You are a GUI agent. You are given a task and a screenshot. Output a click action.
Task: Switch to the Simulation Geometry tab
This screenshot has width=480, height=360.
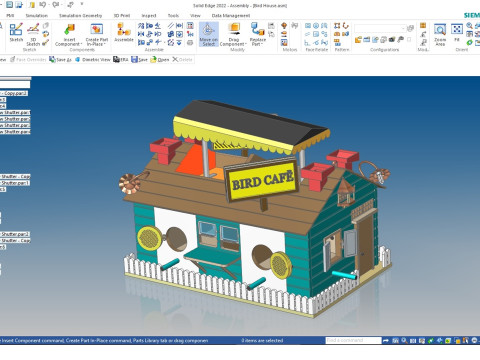81,16
